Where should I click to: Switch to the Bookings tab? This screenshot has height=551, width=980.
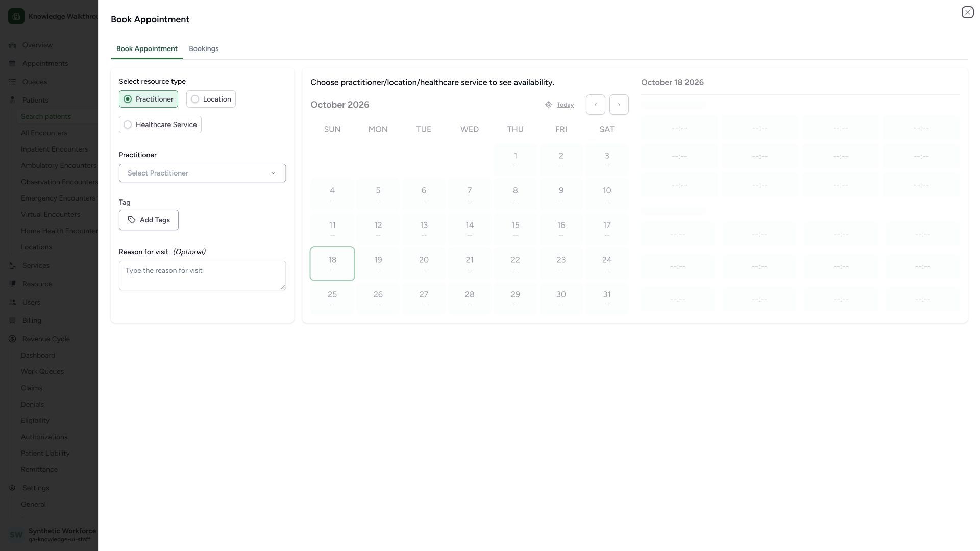[x=204, y=49]
